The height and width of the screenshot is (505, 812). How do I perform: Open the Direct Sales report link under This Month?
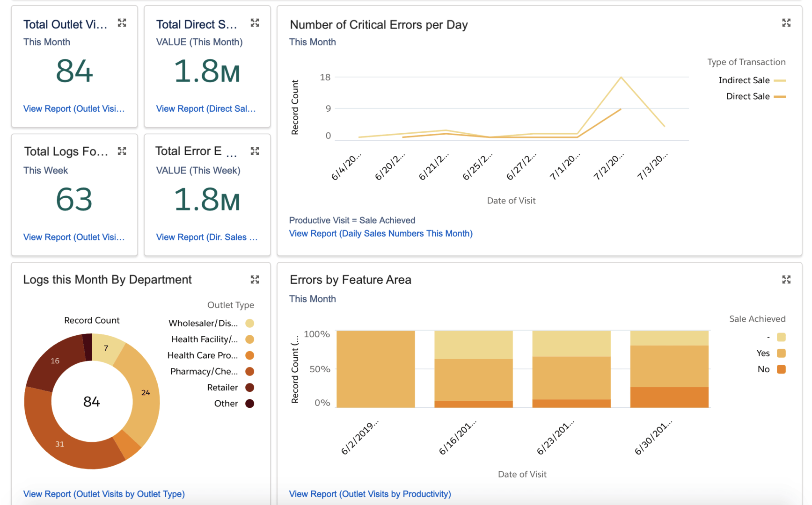coord(206,108)
